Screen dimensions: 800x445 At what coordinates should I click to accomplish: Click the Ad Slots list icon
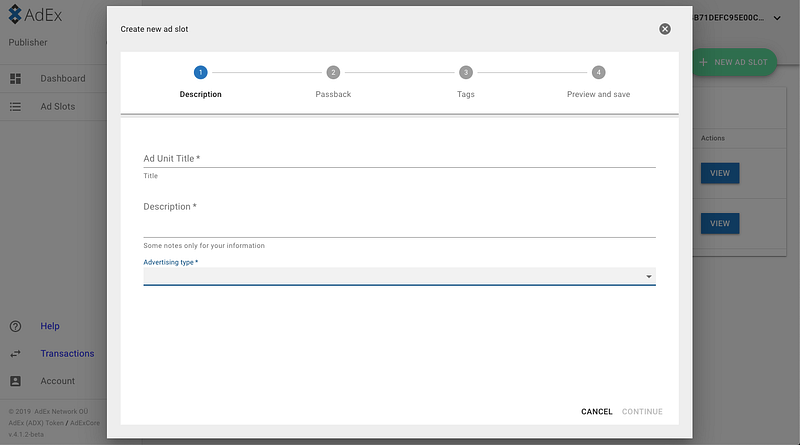click(x=15, y=106)
